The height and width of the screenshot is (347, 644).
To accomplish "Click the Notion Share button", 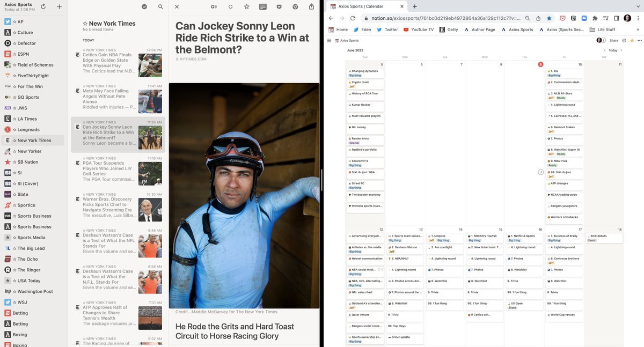I will [x=613, y=40].
